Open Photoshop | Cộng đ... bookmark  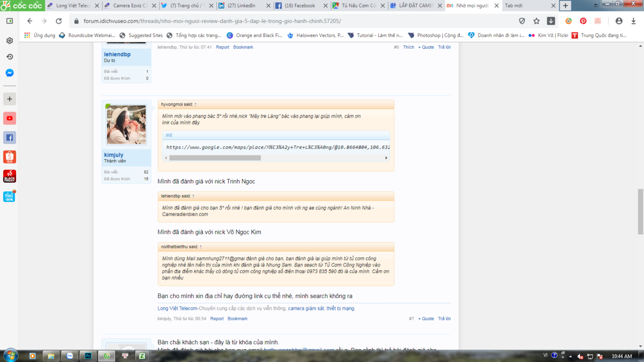coord(436,35)
